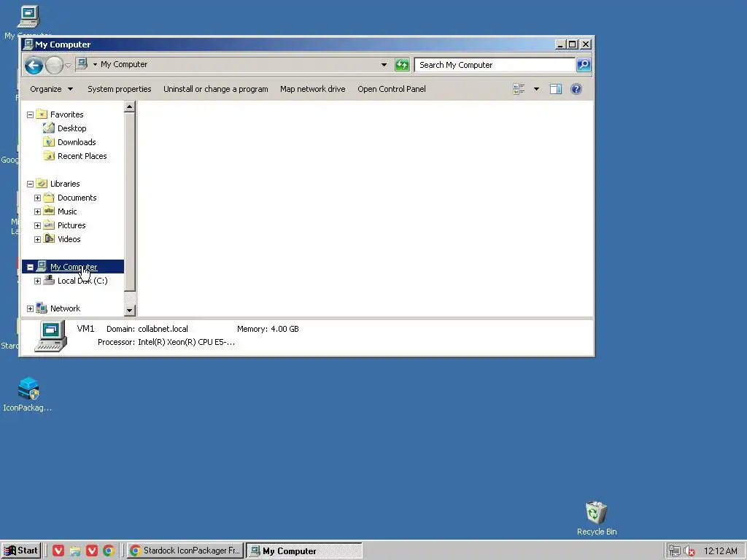The image size is (747, 560).
Task: Click the navigation pane scroll down arrow
Action: coord(130,311)
